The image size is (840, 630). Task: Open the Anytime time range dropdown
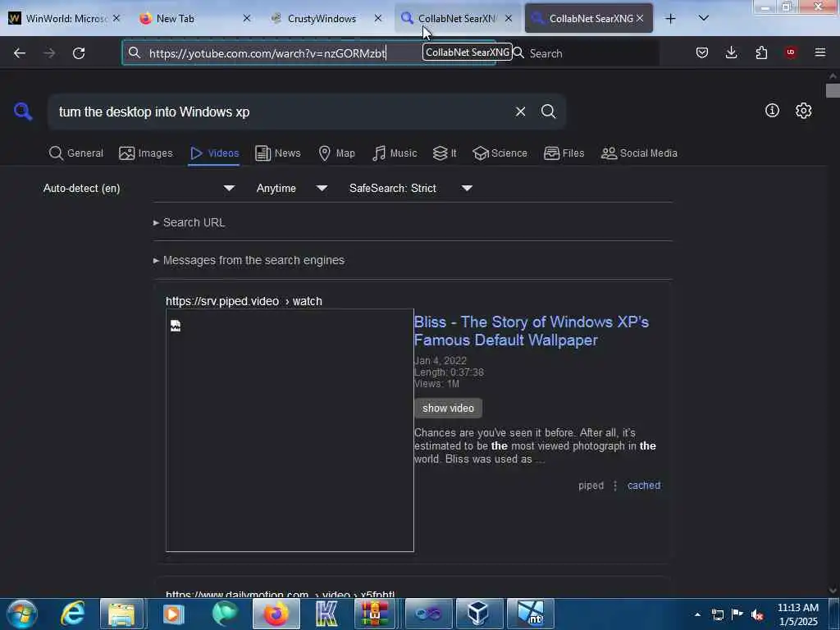pyautogui.click(x=291, y=188)
